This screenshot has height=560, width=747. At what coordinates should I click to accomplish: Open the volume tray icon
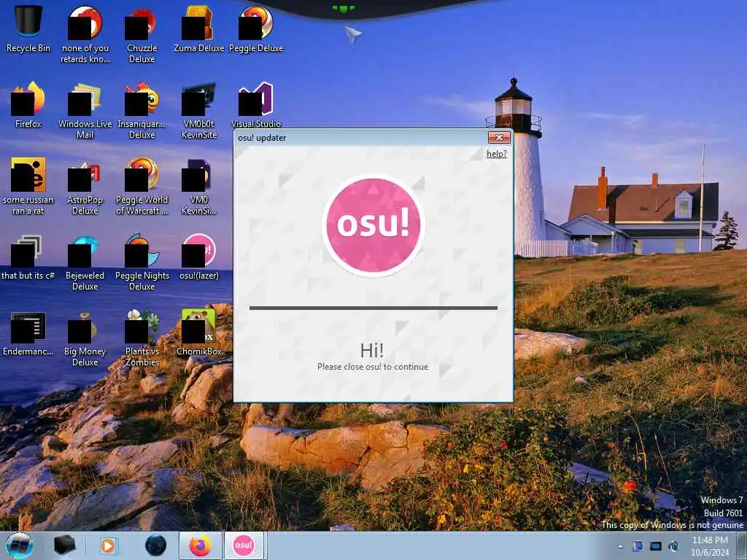pos(673,546)
